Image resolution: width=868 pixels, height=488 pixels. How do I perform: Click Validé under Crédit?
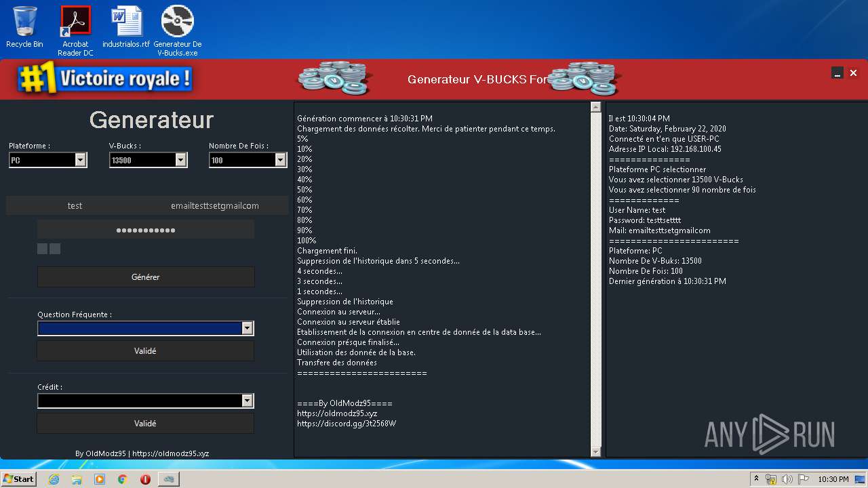click(146, 423)
